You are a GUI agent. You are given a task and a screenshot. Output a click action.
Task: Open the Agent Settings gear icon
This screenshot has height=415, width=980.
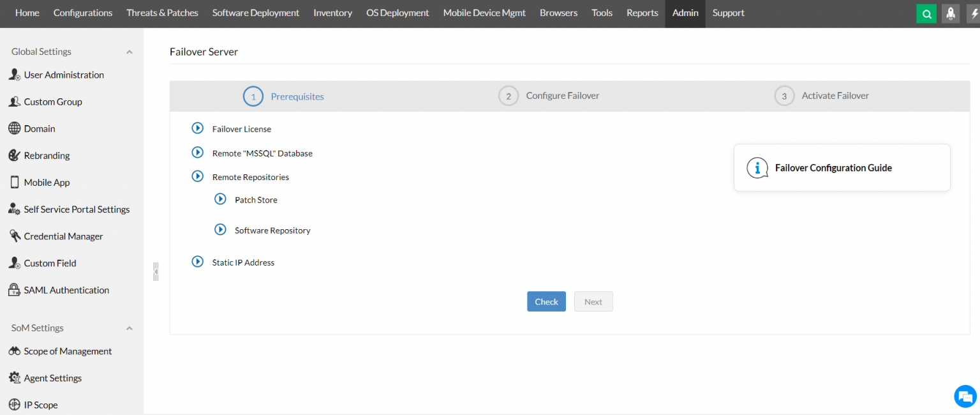pos(14,377)
